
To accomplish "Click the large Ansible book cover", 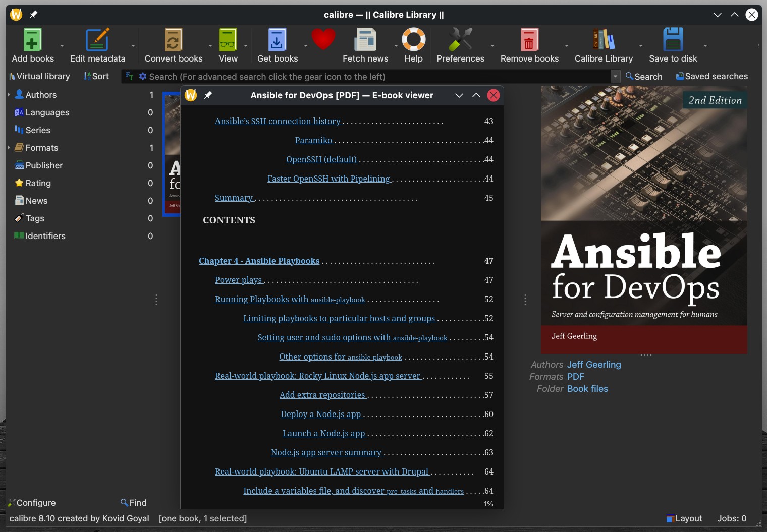I will pyautogui.click(x=644, y=219).
